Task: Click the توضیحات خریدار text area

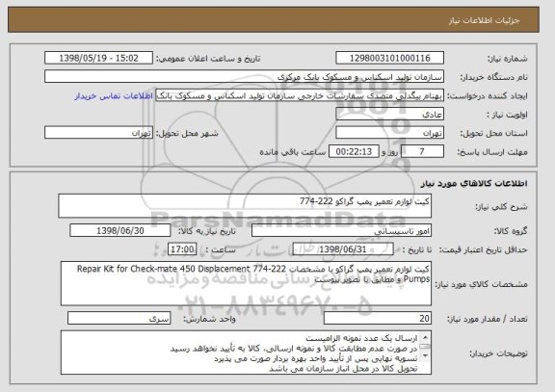Action: [x=246, y=353]
